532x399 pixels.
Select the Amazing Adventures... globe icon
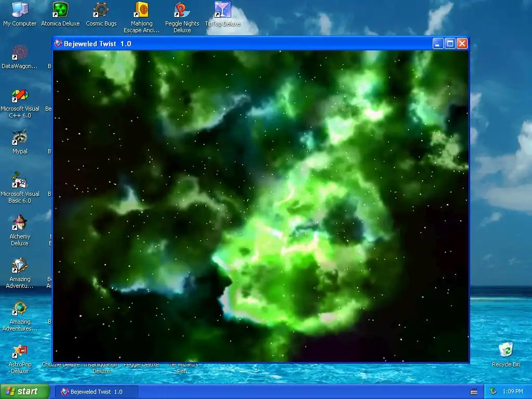click(20, 308)
